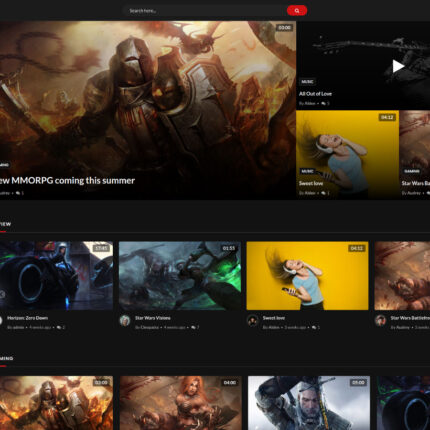This screenshot has height=430, width=430.
Task: Click the comments icon on the featured 'Sweet love' card
Action: [323, 193]
